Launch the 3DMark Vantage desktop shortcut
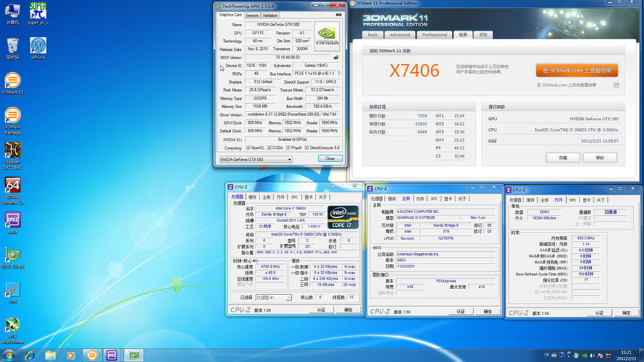 click(12, 121)
